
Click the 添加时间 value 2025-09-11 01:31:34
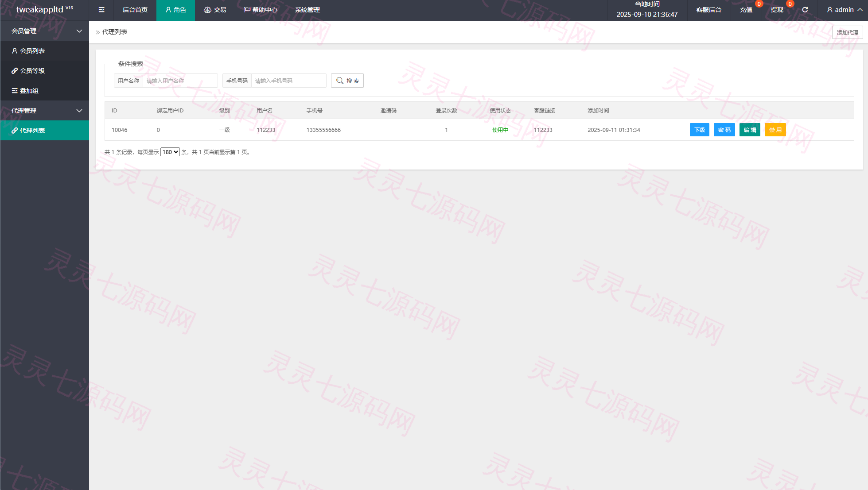tap(614, 130)
